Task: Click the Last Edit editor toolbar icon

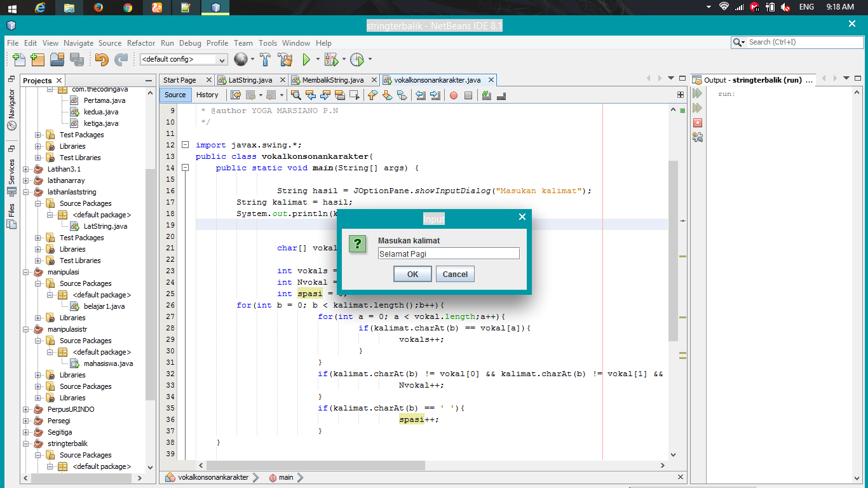Action: tap(236, 95)
